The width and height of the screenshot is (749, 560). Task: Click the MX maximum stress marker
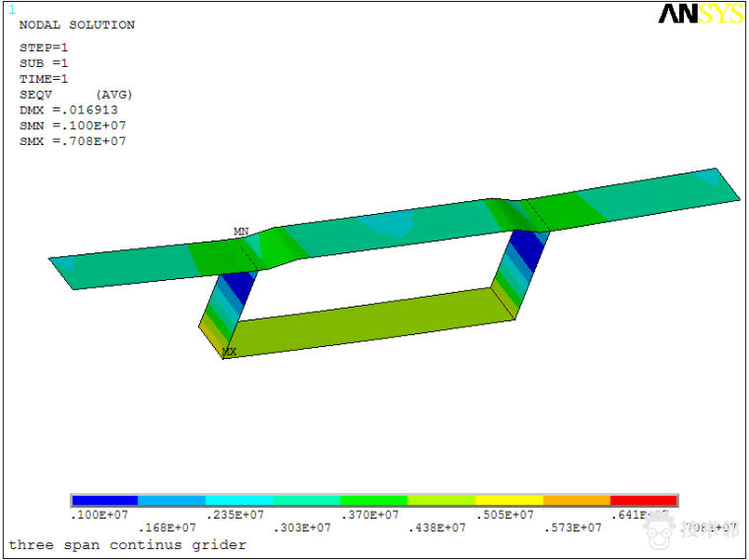[x=229, y=352]
